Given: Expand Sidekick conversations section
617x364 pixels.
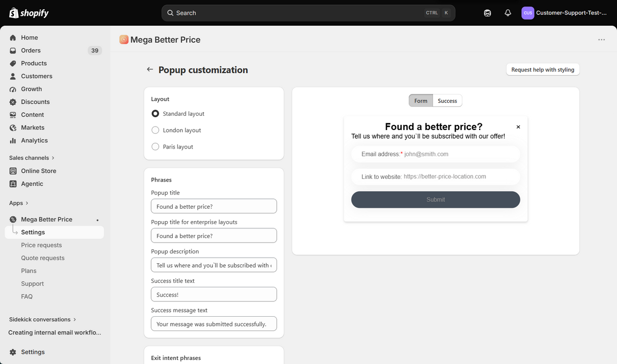Looking at the screenshot, I should pyautogui.click(x=43, y=319).
